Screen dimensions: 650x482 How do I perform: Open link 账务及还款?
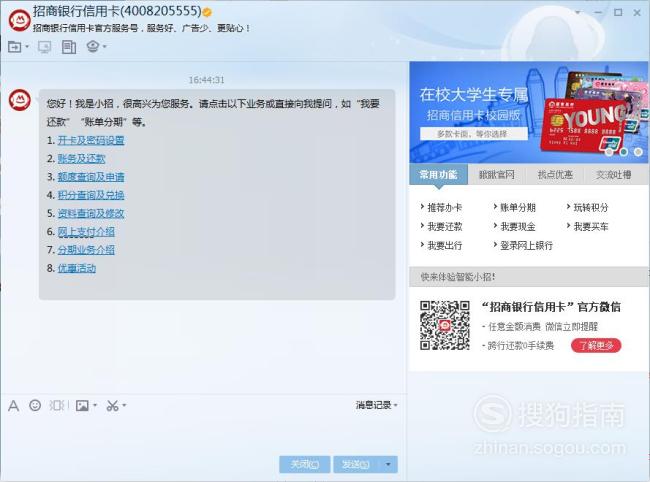tap(81, 158)
